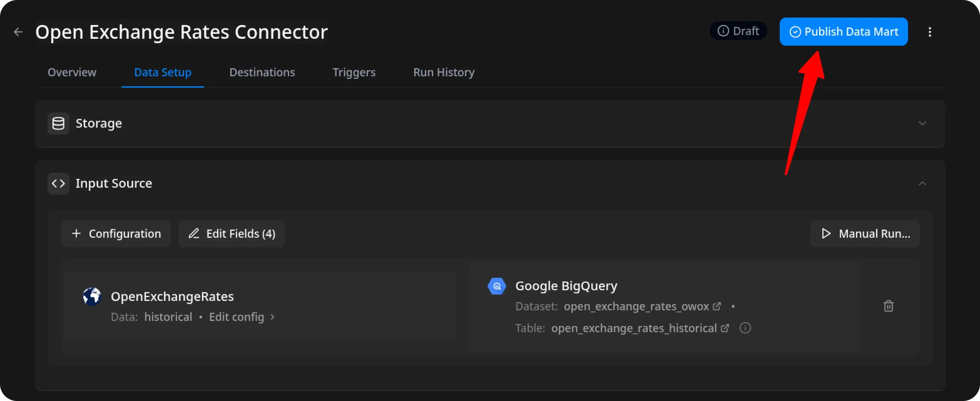Image resolution: width=980 pixels, height=401 pixels.
Task: Expand the Storage section chevron
Action: [922, 123]
